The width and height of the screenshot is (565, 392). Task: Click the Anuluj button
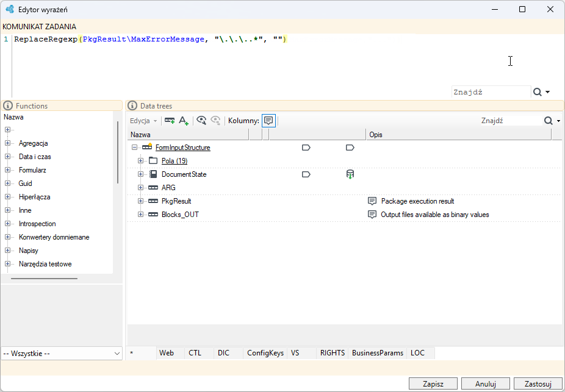pyautogui.click(x=485, y=383)
